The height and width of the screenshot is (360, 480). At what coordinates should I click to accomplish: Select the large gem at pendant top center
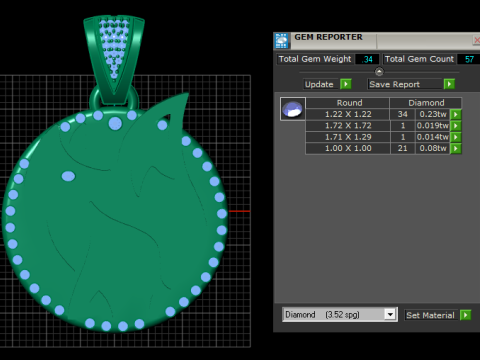point(115,124)
